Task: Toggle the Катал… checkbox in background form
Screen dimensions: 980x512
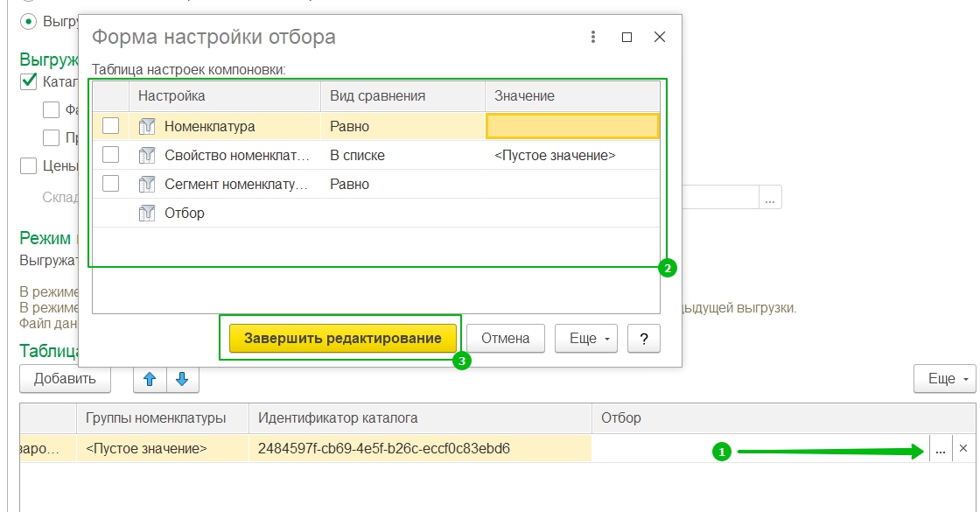Action: pyautogui.click(x=28, y=81)
